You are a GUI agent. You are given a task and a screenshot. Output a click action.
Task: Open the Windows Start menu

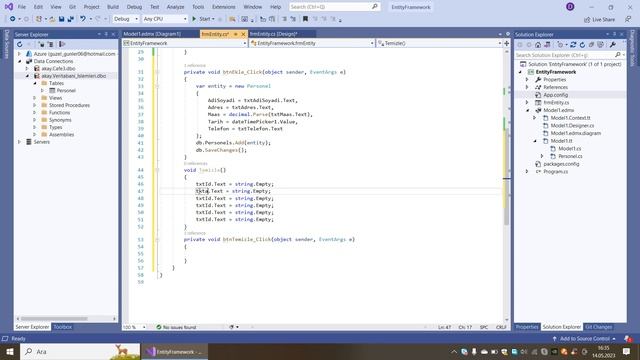pos(10,351)
